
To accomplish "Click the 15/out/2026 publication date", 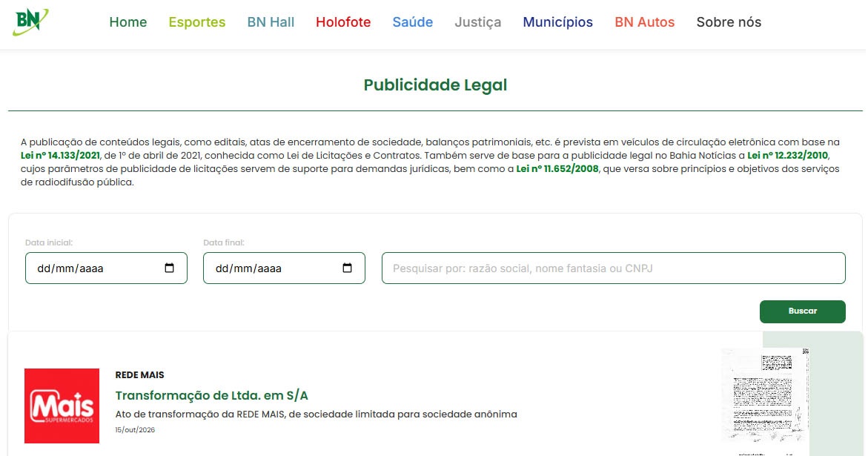I will pos(135,430).
